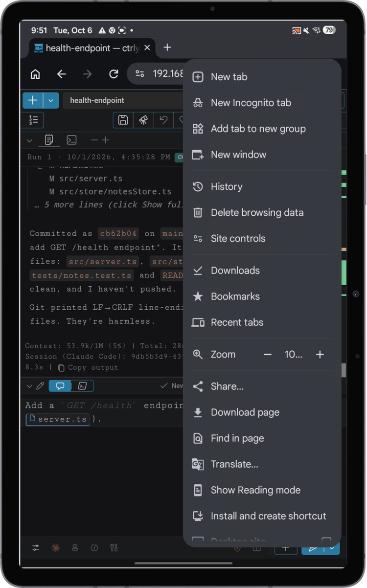Screen dimensions: 367x588
Task: Click Copy output
Action: [88, 367]
